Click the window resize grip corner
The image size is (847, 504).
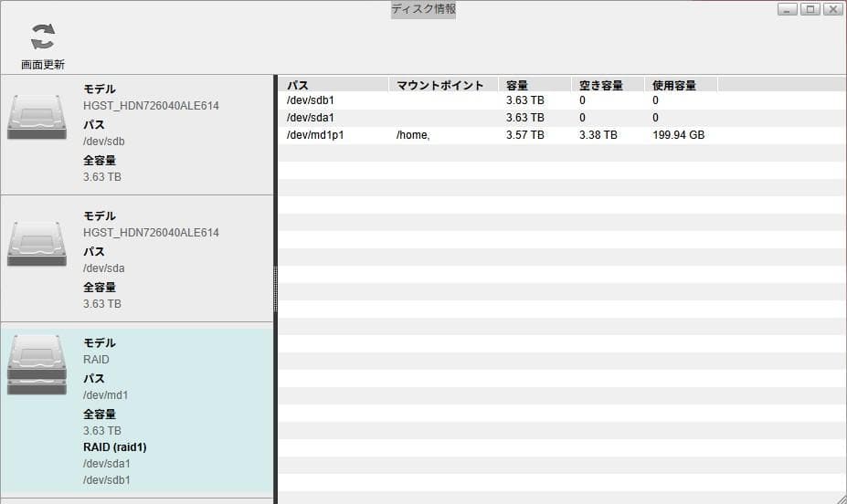point(842,499)
